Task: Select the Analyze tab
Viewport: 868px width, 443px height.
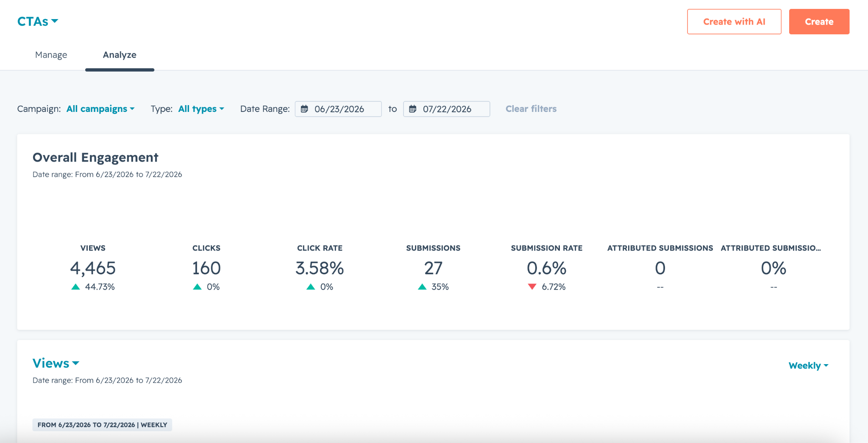Action: point(120,55)
